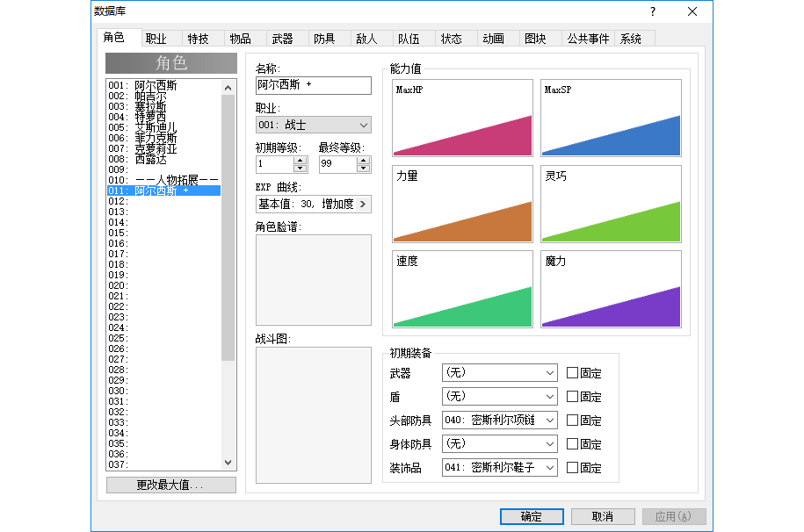Enable 固定 checkbox for 头部防具

[x=572, y=420]
